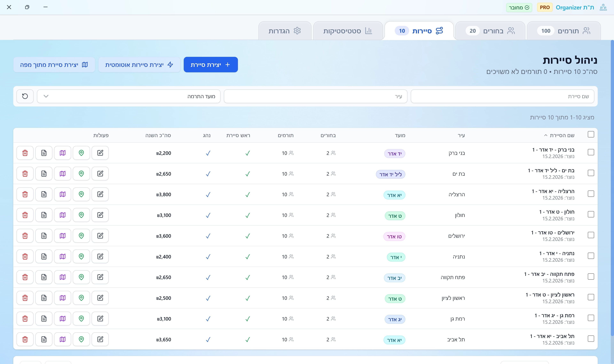Click the reset filters refresh icon
Viewport: 614px width, 364px height.
click(x=25, y=96)
